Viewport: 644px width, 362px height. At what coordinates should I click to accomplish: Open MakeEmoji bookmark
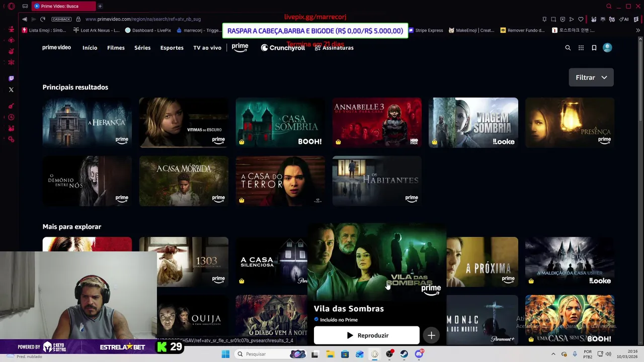tap(471, 30)
